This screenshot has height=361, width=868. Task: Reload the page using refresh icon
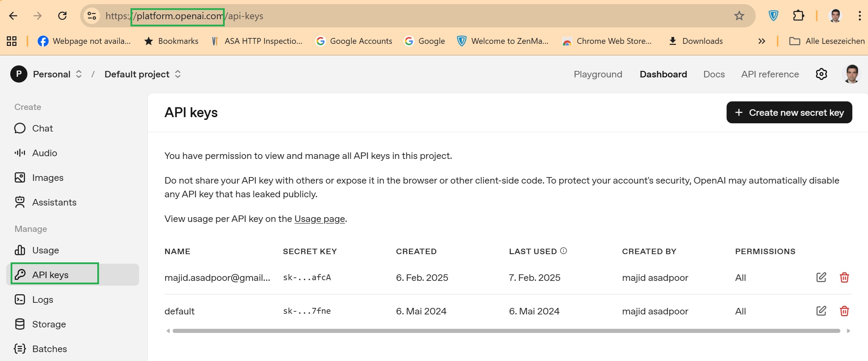(62, 16)
